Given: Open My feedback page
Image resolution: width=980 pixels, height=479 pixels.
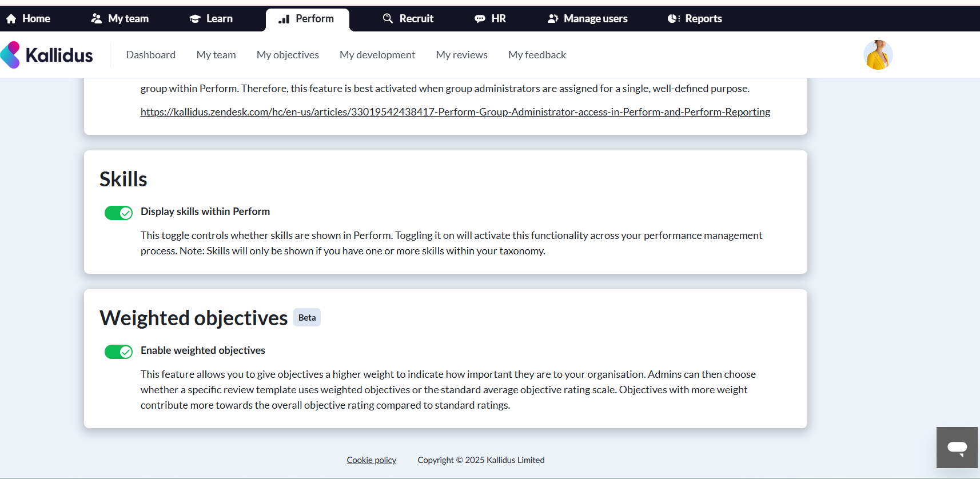Looking at the screenshot, I should (x=537, y=55).
